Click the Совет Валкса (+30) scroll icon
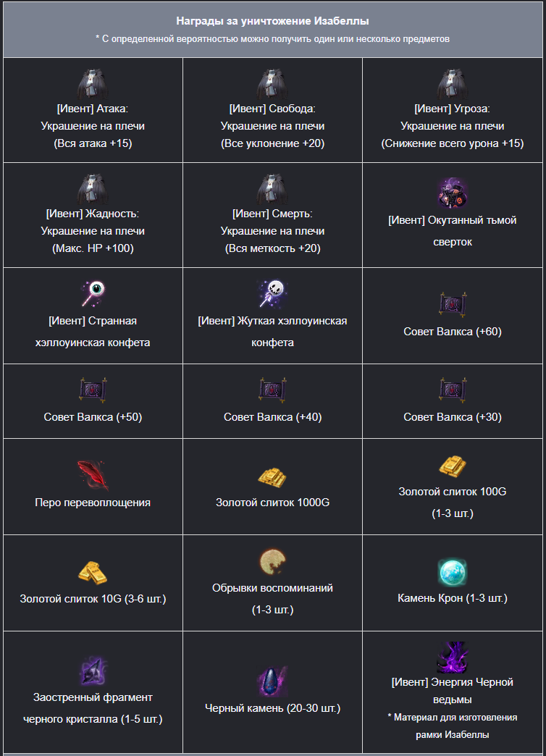The height and width of the screenshot is (756, 546). [453, 390]
